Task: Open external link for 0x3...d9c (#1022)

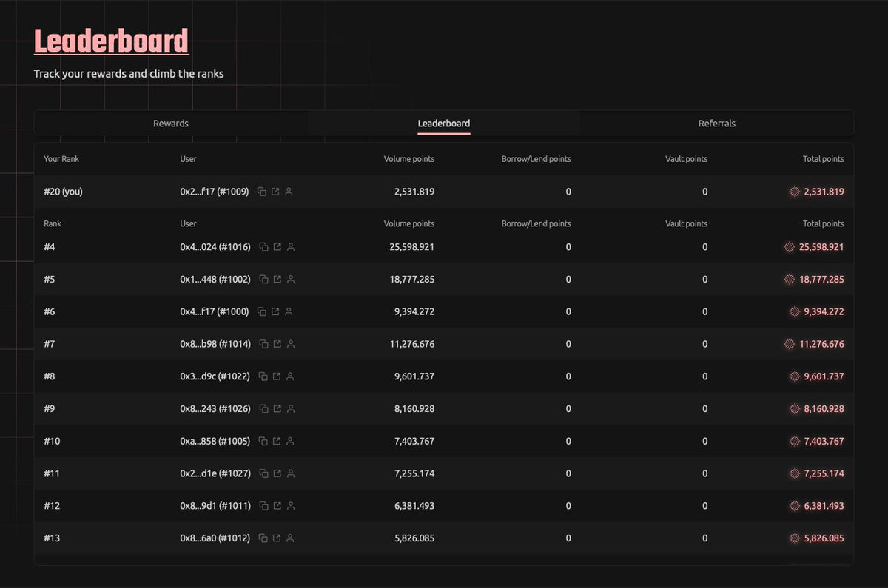Action: pos(277,376)
